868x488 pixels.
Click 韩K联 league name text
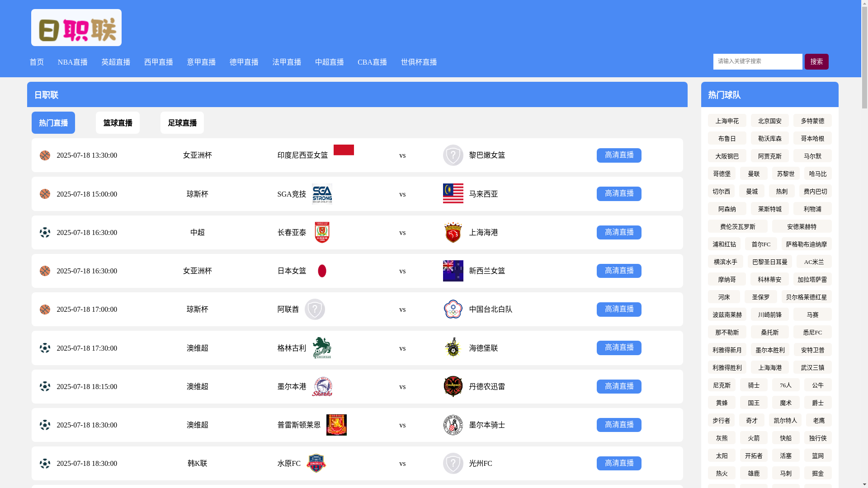click(x=198, y=463)
